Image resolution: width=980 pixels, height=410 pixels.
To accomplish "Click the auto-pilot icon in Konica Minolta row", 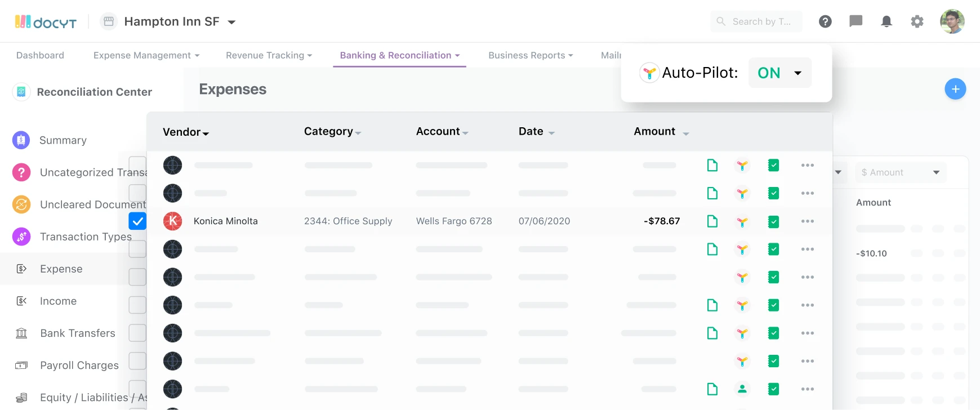I will (x=742, y=221).
